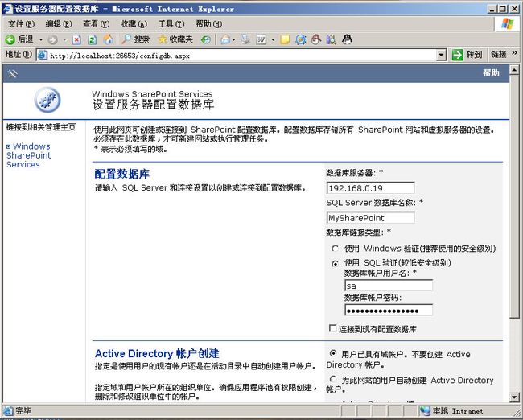Click the green Go (转到) arrow button
The width and height of the screenshot is (523, 420).
458,55
